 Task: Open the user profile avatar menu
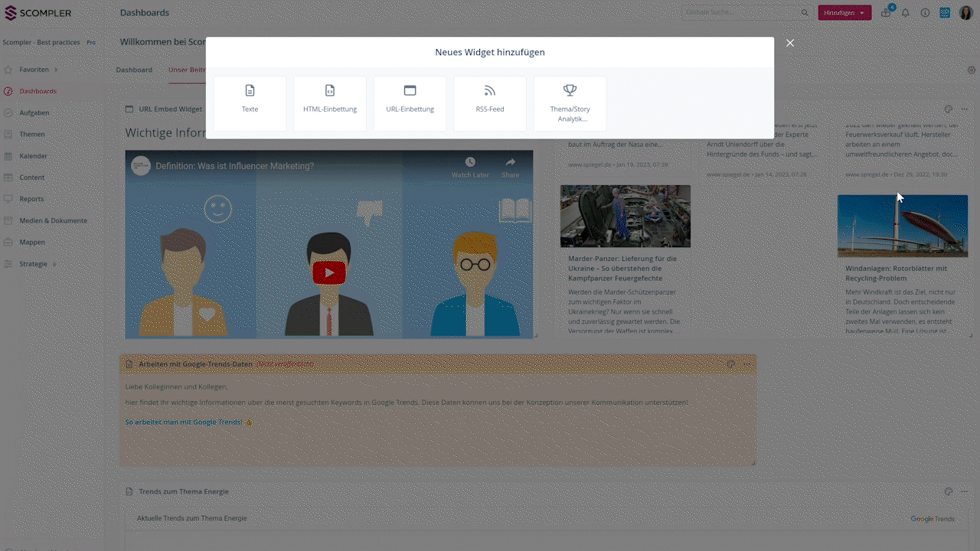pyautogui.click(x=965, y=13)
